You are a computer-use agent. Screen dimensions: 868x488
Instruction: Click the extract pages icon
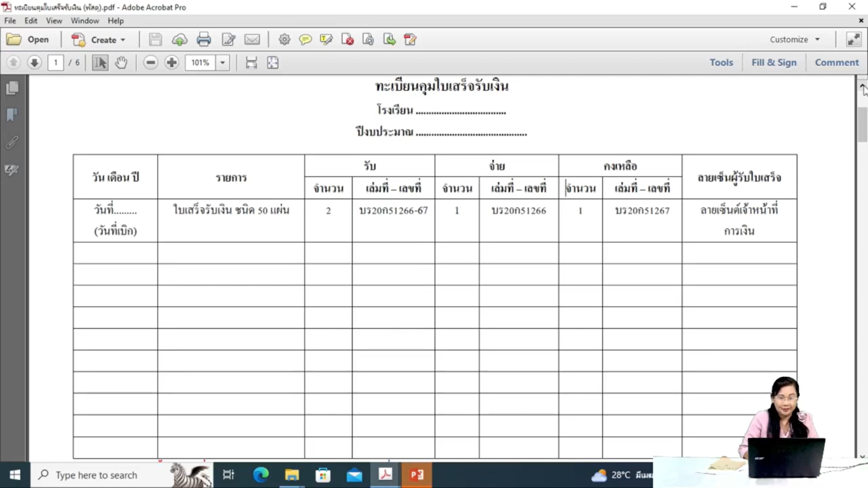click(x=368, y=40)
